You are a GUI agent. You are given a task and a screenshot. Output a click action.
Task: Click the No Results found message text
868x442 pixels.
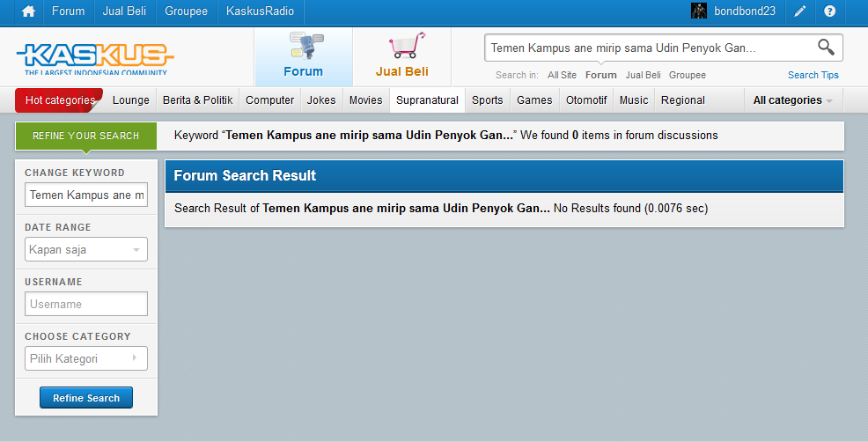pos(630,209)
